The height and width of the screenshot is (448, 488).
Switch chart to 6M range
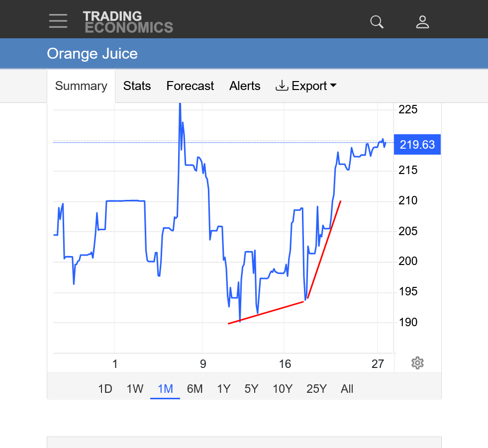(195, 389)
